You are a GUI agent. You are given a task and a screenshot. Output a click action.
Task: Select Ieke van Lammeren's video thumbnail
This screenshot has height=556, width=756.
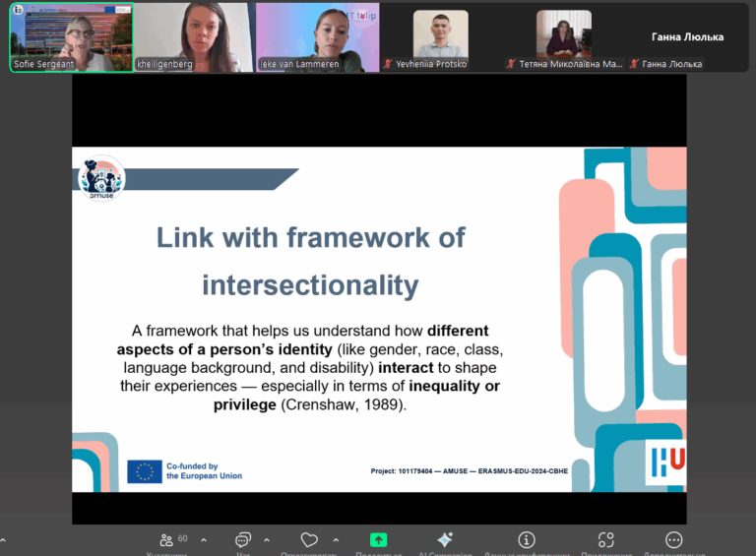tap(318, 37)
